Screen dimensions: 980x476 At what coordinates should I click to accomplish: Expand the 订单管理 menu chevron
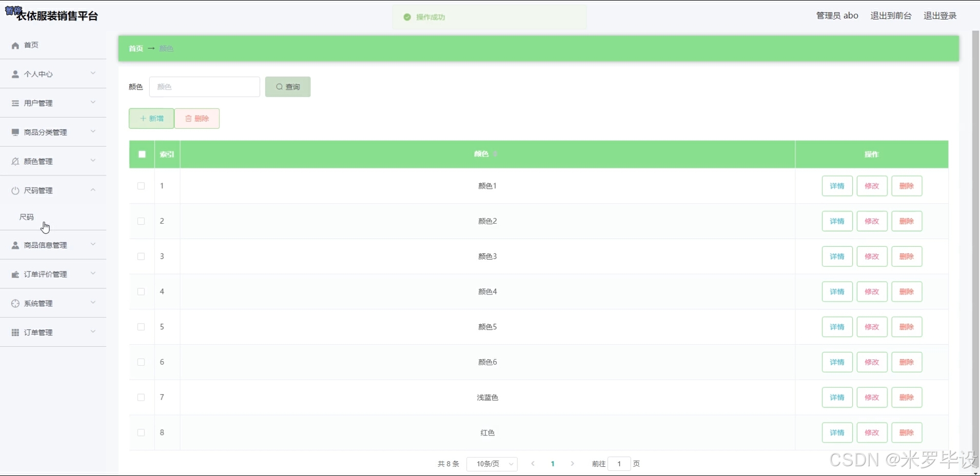tap(93, 331)
